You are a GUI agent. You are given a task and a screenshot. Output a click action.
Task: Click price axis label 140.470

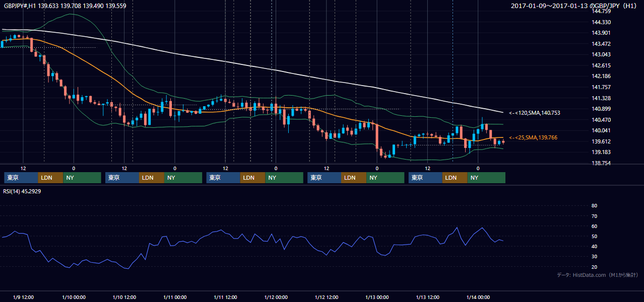(x=601, y=120)
